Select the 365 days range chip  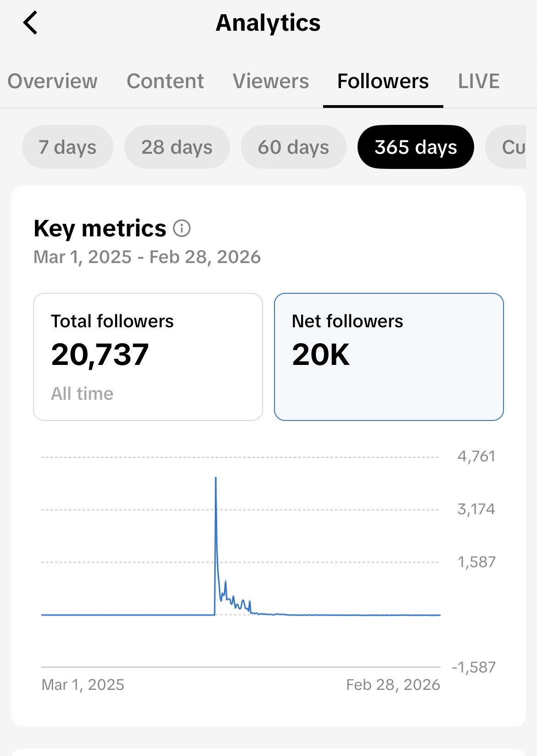(415, 147)
